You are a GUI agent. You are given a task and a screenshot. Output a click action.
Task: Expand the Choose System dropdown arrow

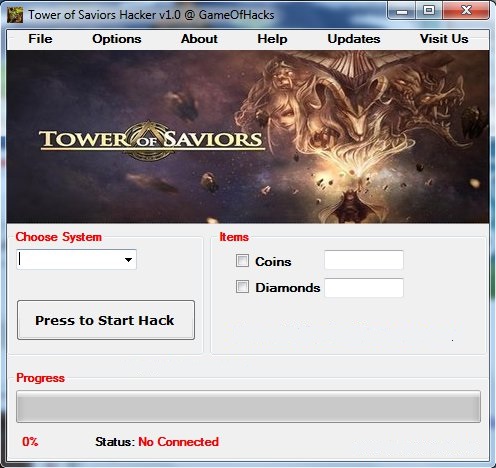128,260
